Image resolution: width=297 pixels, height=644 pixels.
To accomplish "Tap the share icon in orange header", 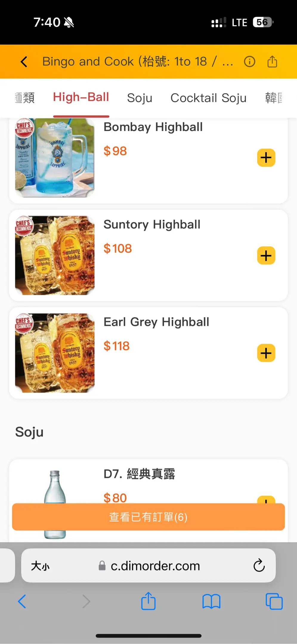I will pos(272,62).
